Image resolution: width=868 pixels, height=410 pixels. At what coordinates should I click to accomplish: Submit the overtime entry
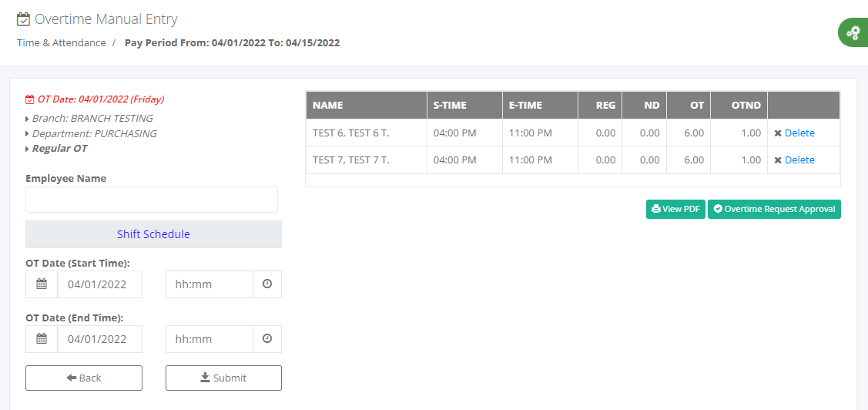point(223,378)
